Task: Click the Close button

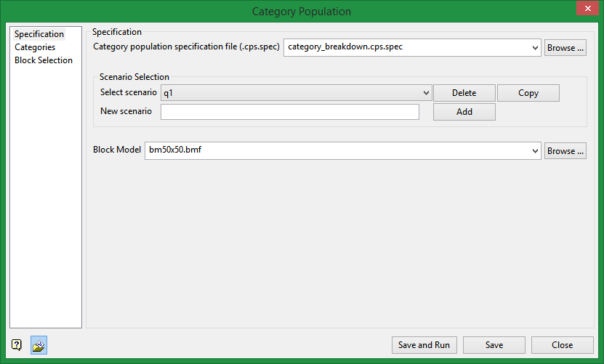Action: [x=562, y=345]
